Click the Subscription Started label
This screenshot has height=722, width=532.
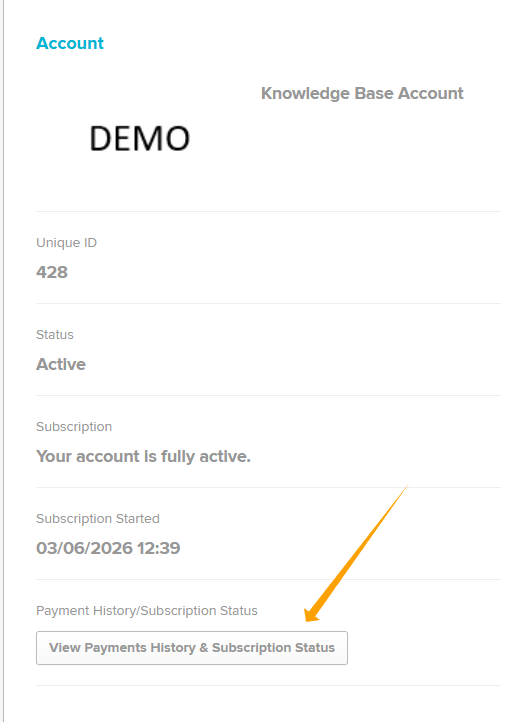(98, 518)
